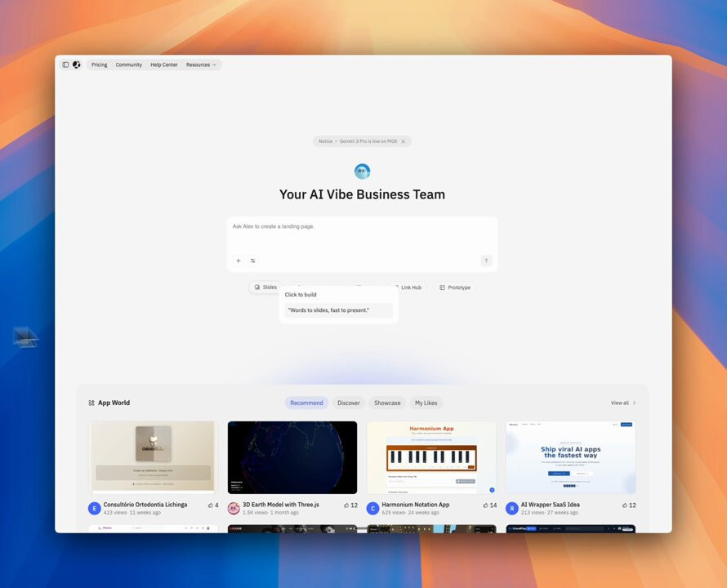The image size is (727, 588).
Task: Switch to the My Likes tab
Action: click(426, 403)
